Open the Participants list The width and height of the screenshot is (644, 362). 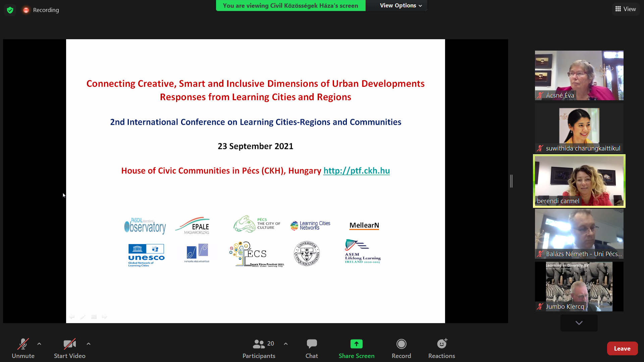pyautogui.click(x=259, y=348)
